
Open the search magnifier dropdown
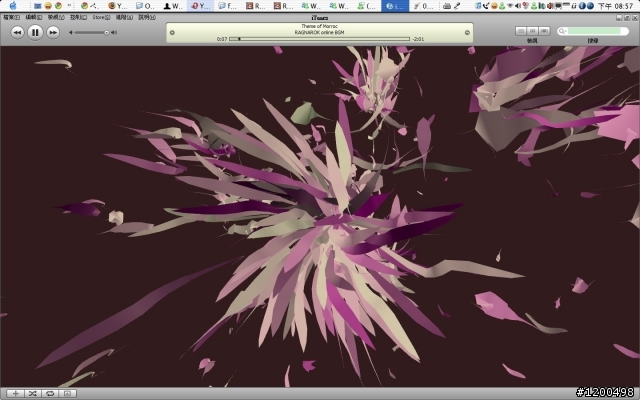[562, 31]
